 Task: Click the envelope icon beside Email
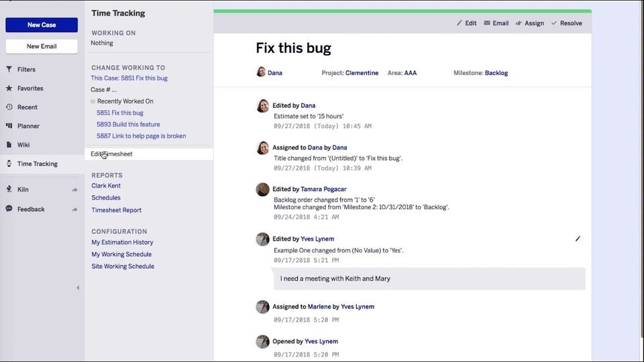tap(487, 23)
